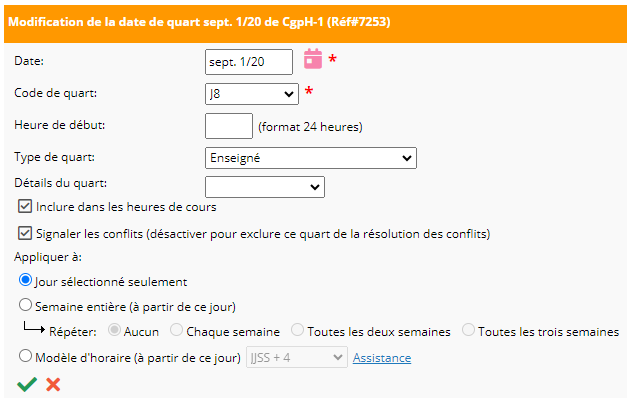Viewport: 630px width, 398px height.
Task: Choose Toutes les deux semaines option
Action: click(x=297, y=330)
